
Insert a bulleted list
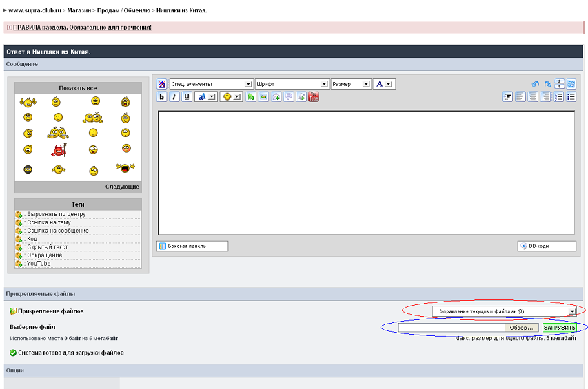(x=571, y=97)
